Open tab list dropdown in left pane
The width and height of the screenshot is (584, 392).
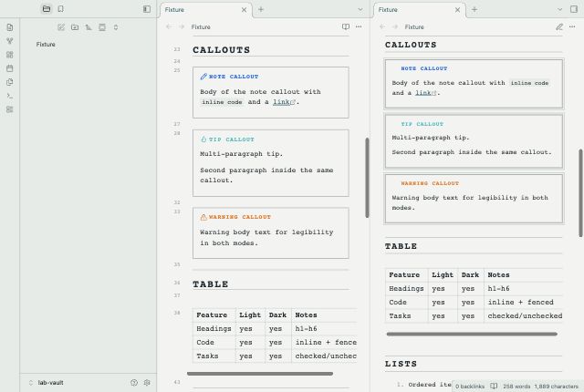pyautogui.click(x=360, y=9)
